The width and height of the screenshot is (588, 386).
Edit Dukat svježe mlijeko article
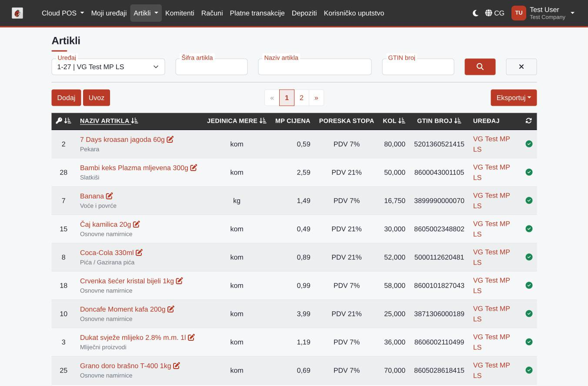click(x=191, y=337)
